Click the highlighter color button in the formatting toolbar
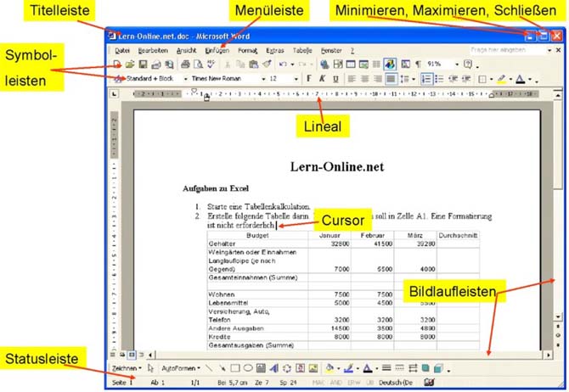Image resolution: width=569 pixels, height=392 pixels. tap(502, 79)
